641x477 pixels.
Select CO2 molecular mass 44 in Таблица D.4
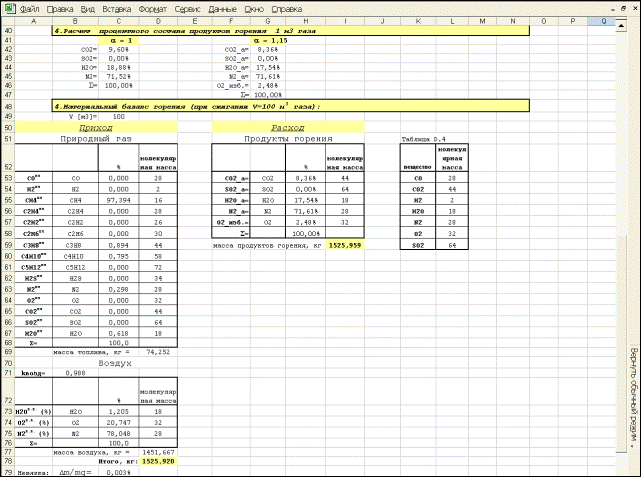click(452, 189)
